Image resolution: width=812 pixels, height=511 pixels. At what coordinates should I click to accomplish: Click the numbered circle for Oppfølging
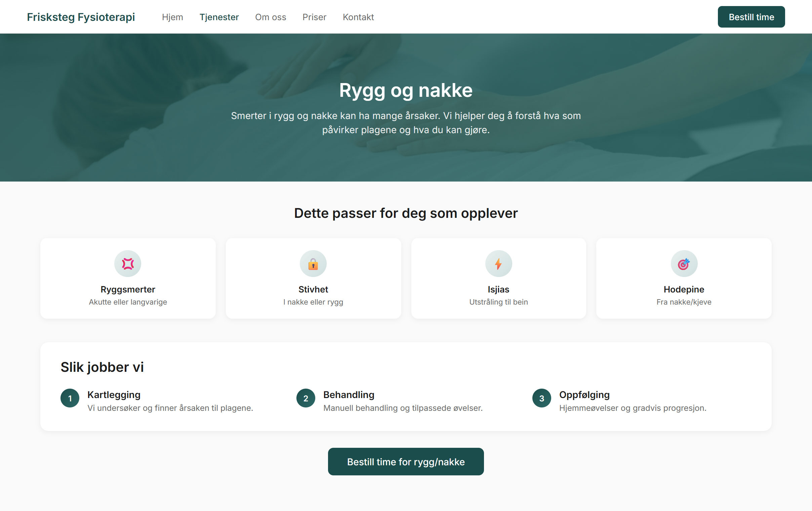(541, 398)
